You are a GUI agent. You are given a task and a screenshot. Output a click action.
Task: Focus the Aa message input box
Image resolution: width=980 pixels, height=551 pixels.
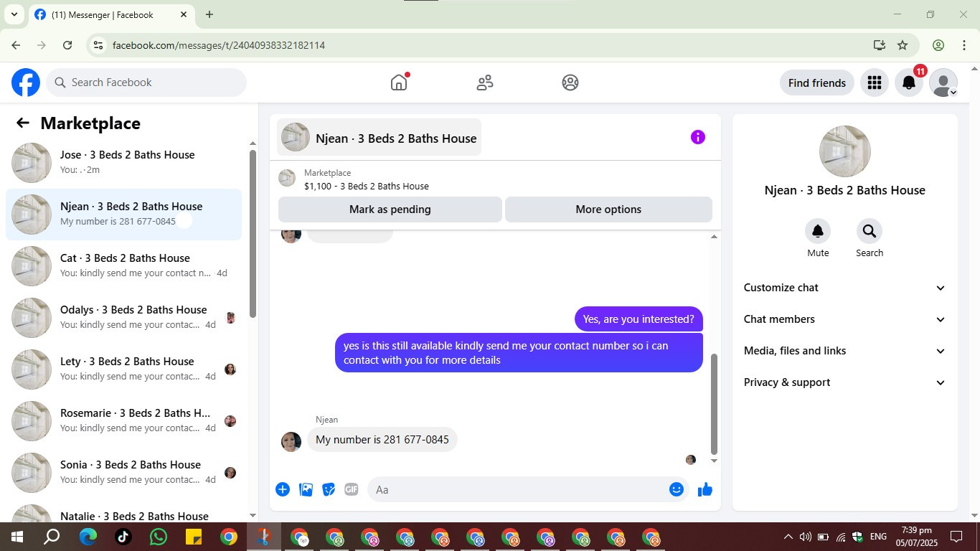point(518,489)
